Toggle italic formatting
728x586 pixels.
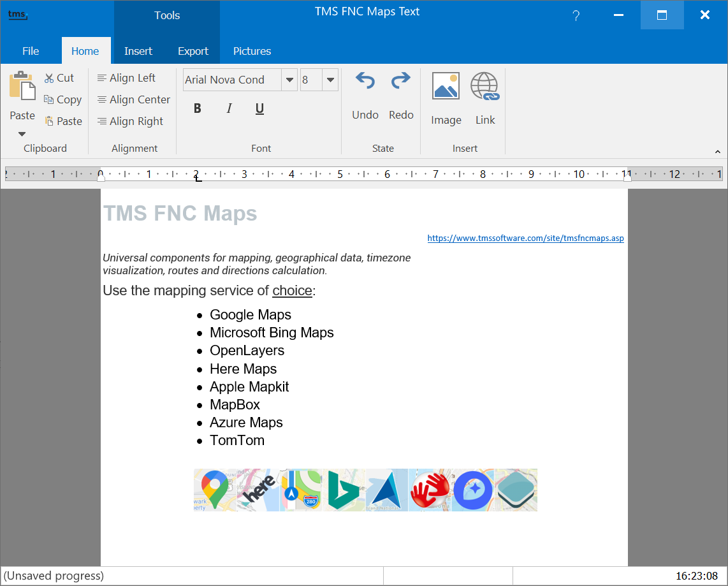pos(228,108)
